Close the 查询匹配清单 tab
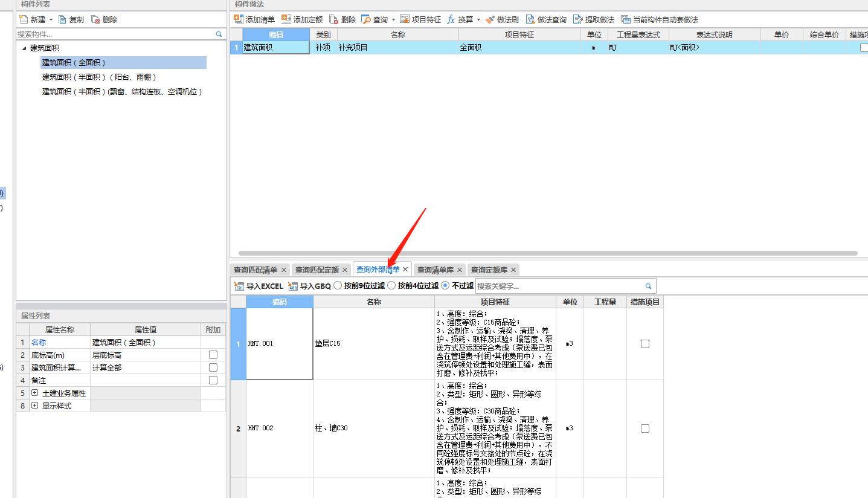Viewport: 868px width, 498px height. [284, 270]
